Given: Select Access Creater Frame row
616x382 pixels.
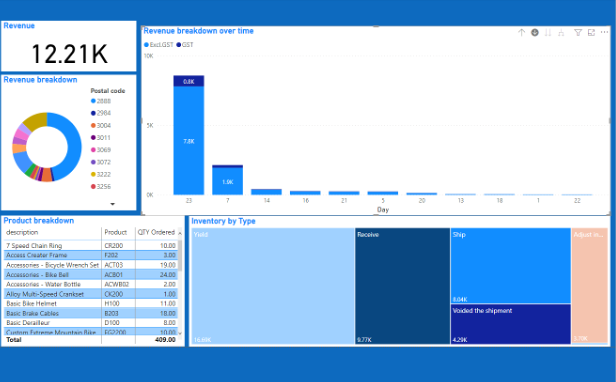Looking at the screenshot, I should [x=90, y=255].
